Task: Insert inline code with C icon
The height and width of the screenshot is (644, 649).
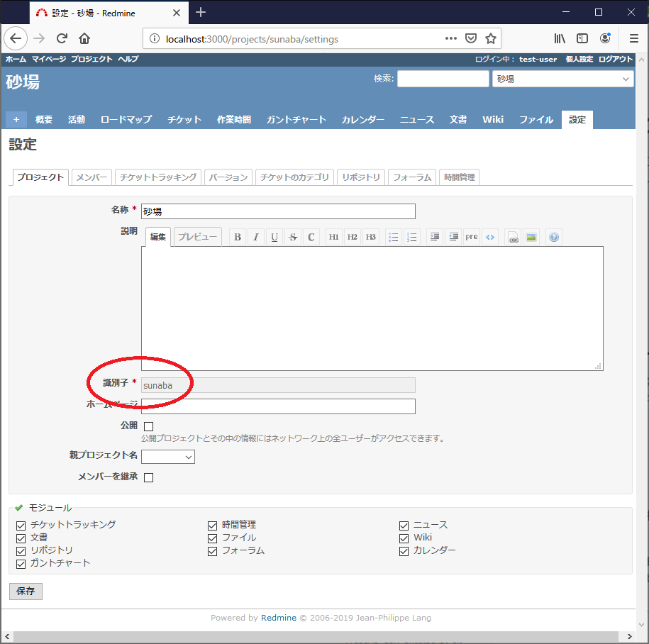Action: click(311, 237)
